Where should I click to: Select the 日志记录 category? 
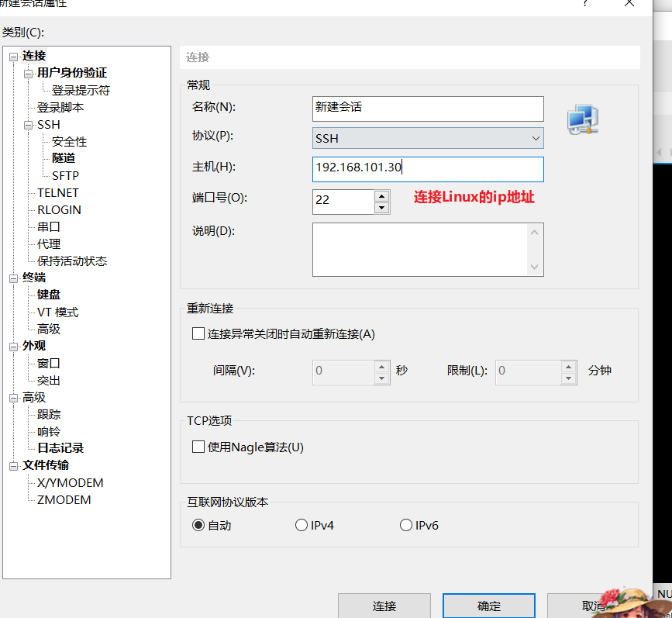[x=60, y=448]
